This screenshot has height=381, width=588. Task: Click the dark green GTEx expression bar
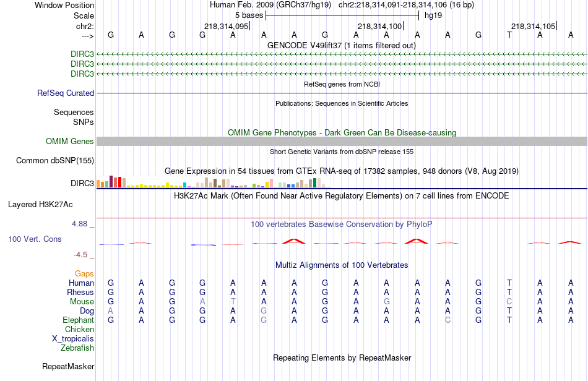click(314, 183)
